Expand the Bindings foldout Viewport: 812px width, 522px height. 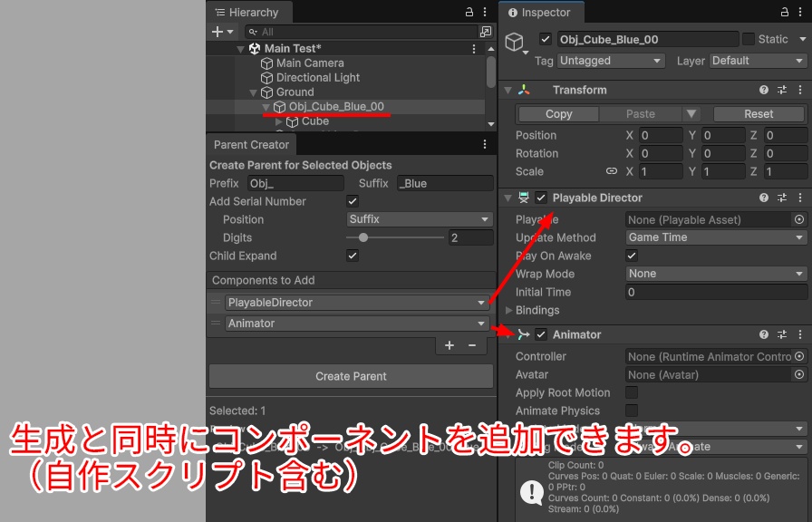509,310
